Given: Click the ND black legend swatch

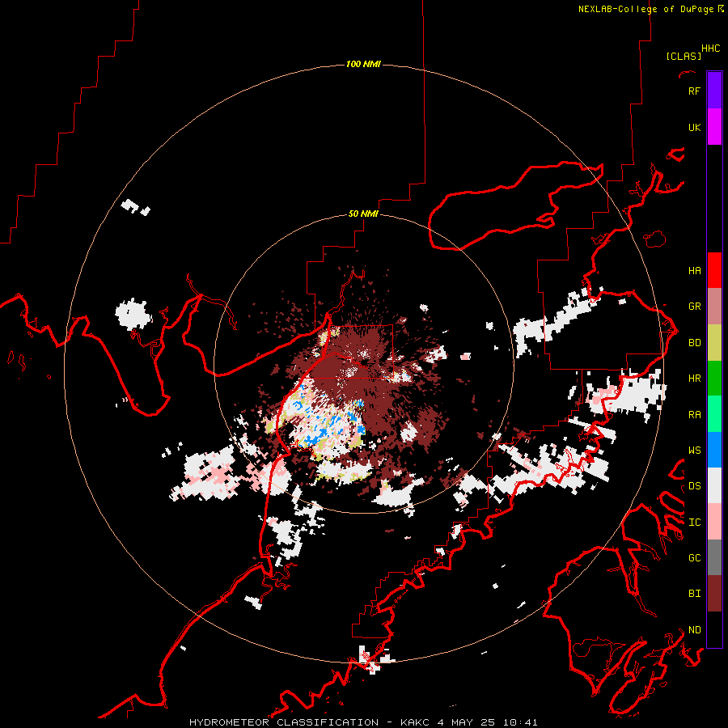Looking at the screenshot, I should click(714, 629).
